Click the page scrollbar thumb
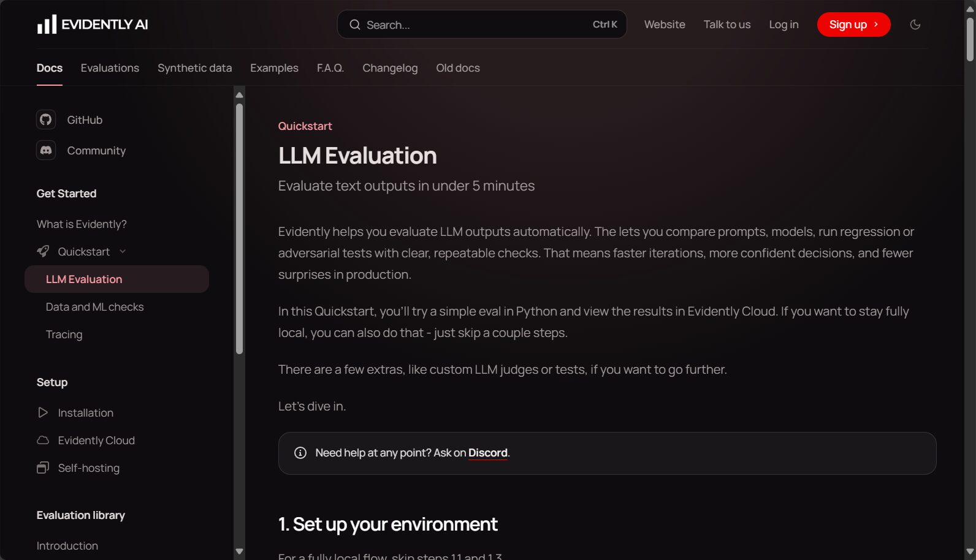Viewport: 976px width, 560px height. tap(970, 40)
